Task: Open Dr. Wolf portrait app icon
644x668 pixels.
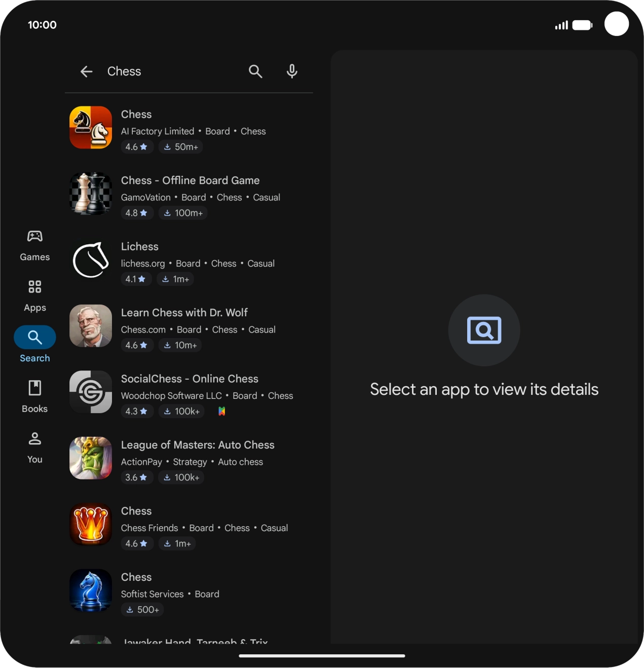Action: [91, 326]
